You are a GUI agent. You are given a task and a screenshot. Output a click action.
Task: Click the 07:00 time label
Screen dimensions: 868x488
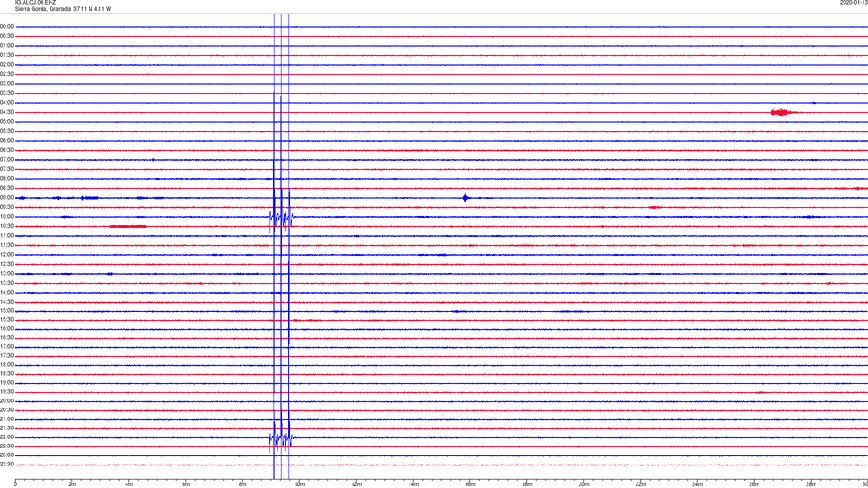6,160
